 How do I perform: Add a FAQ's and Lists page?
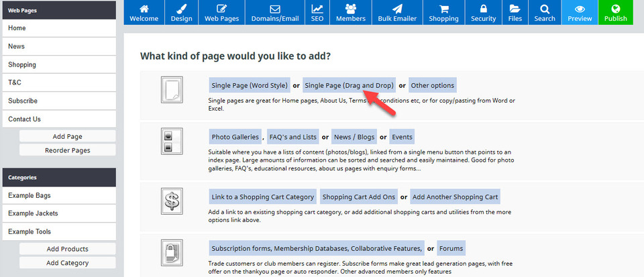pos(293,137)
